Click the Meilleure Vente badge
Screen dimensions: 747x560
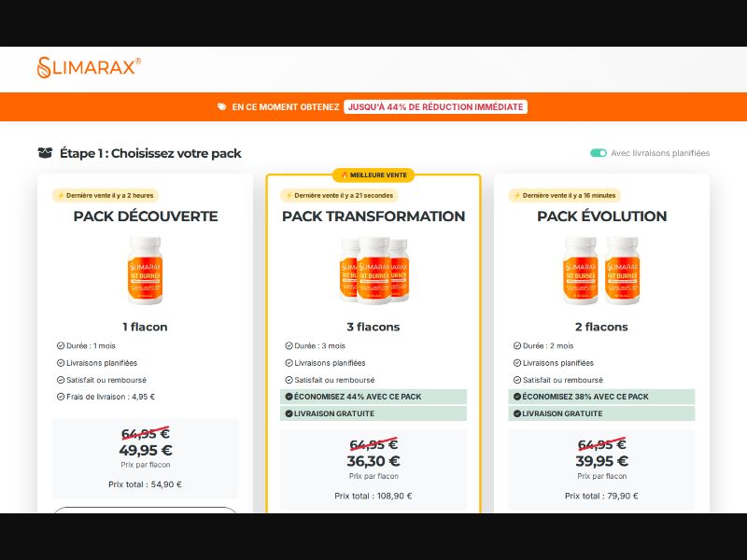click(x=373, y=175)
